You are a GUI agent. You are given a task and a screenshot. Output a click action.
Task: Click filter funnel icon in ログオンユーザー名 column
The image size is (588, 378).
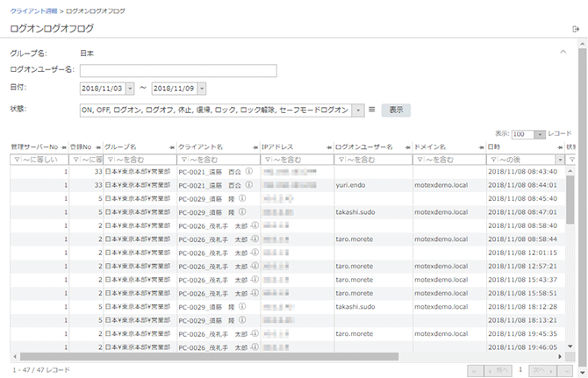tap(341, 160)
